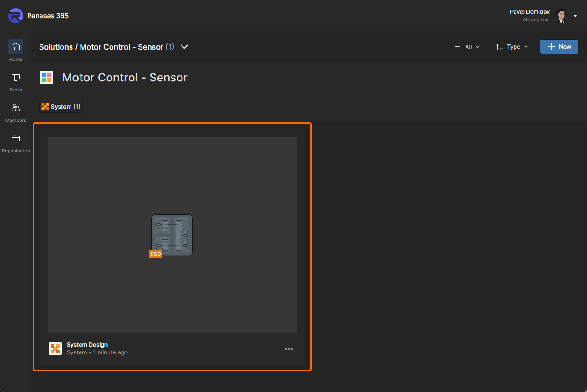
Task: Open the All filter dropdown
Action: click(467, 47)
